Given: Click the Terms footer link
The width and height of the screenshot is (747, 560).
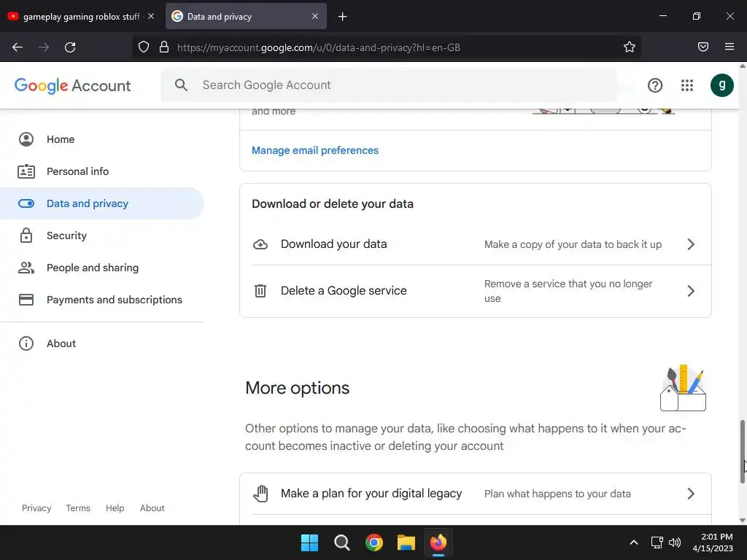Looking at the screenshot, I should pyautogui.click(x=78, y=508).
